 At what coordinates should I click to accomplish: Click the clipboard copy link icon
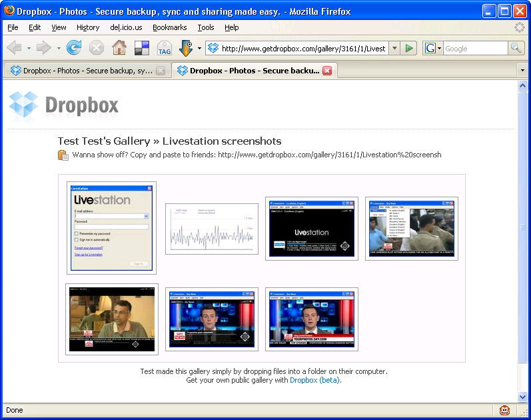click(x=63, y=155)
